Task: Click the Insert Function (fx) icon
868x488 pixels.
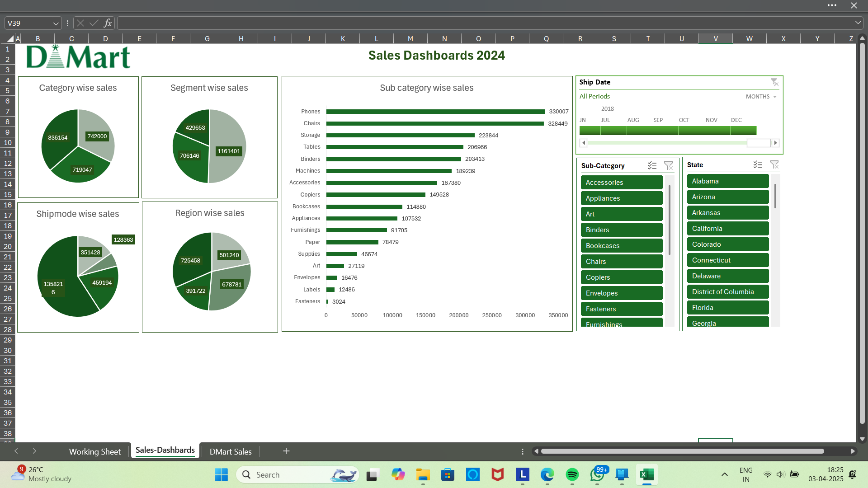Action: pyautogui.click(x=107, y=23)
